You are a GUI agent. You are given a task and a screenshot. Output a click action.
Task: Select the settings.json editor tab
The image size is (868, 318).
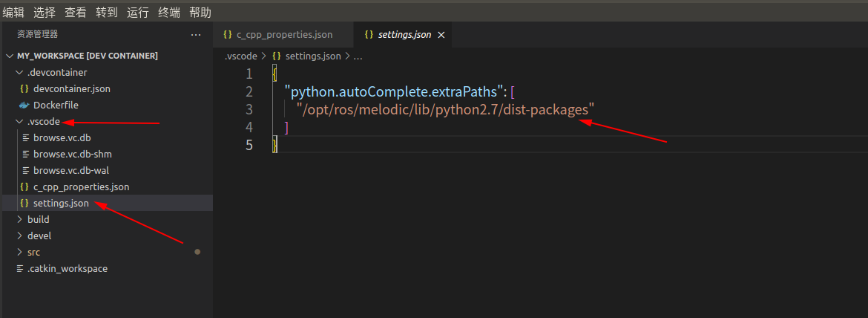pyautogui.click(x=404, y=34)
